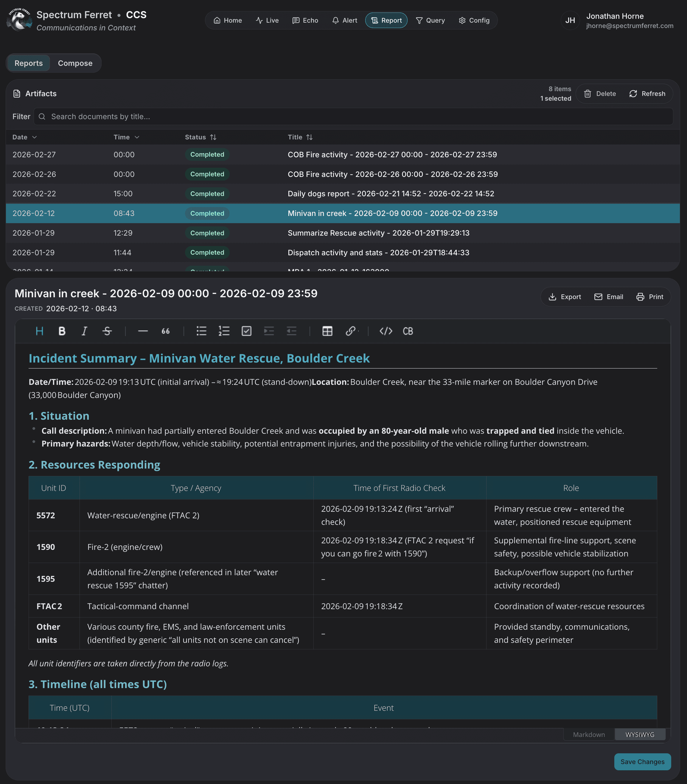
Task: Toggle a checklist item list
Action: (x=246, y=331)
